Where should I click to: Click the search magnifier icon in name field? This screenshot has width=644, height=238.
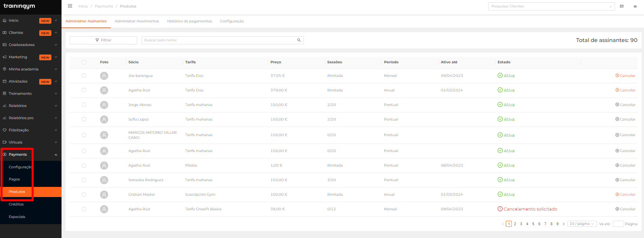coord(299,40)
